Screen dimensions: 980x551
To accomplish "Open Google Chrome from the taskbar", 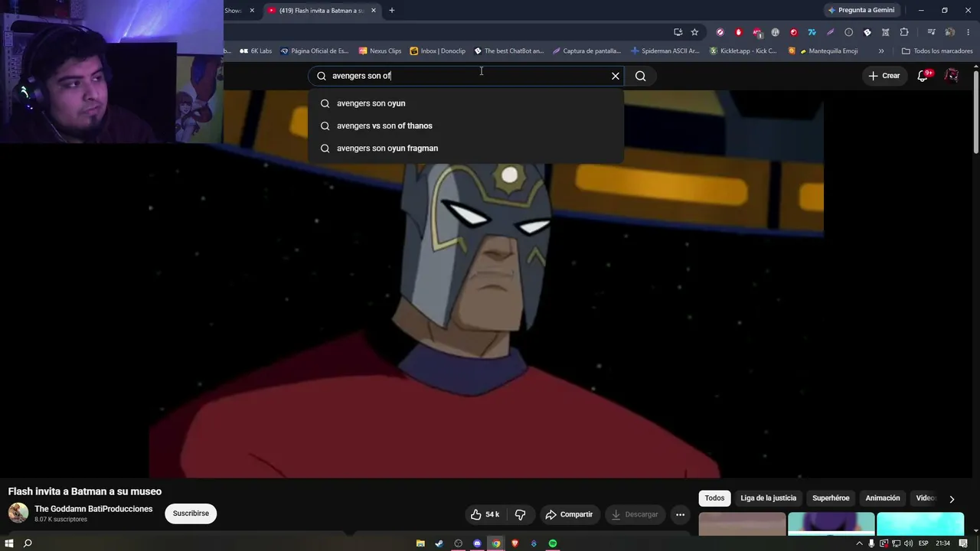I will coord(496,543).
